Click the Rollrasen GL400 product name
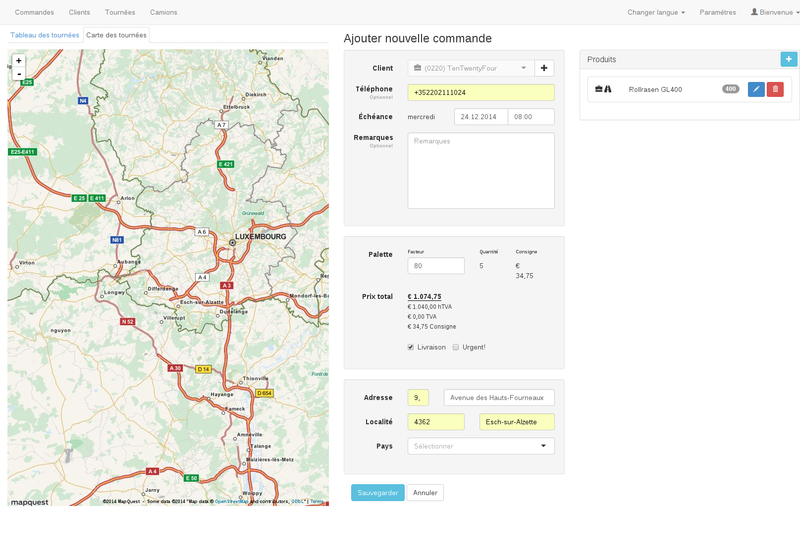 pos(655,89)
